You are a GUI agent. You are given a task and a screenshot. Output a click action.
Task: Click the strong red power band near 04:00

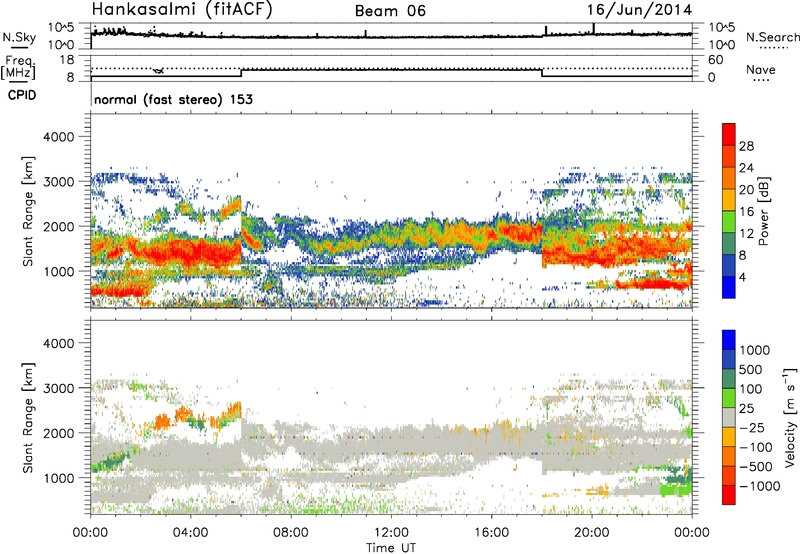191,253
